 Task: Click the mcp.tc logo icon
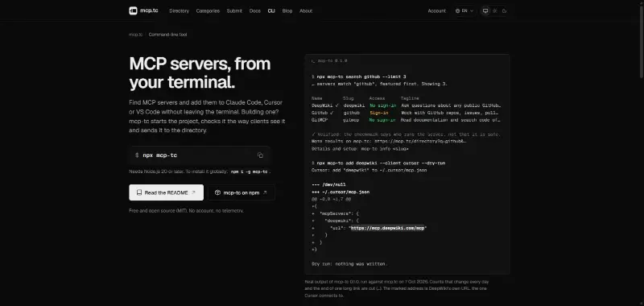pos(133,10)
